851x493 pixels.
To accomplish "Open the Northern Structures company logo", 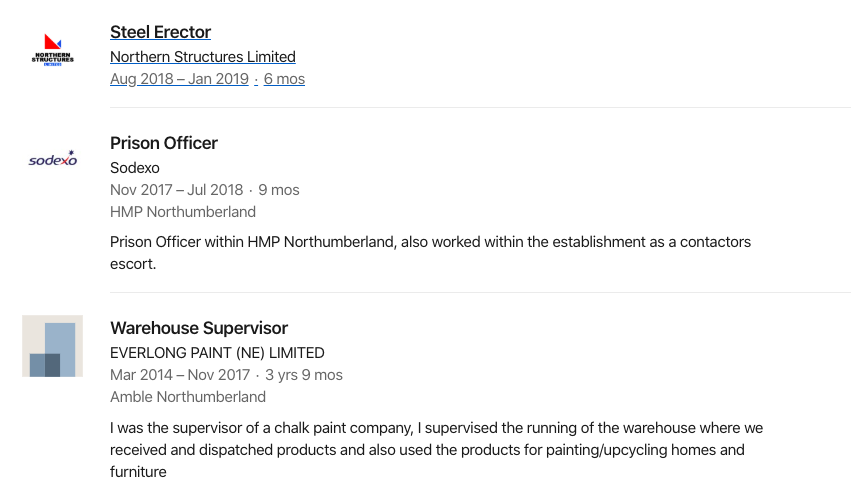I will [53, 50].
